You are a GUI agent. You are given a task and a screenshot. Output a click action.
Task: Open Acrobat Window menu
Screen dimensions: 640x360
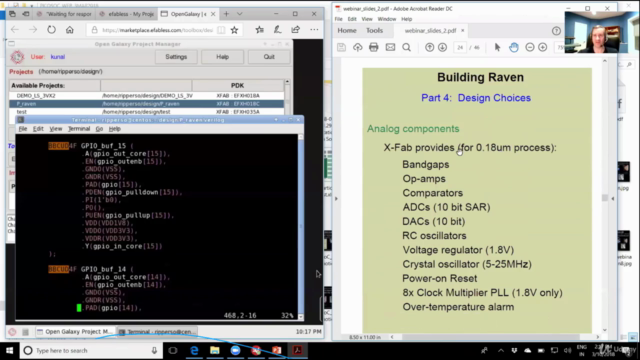pos(387,19)
